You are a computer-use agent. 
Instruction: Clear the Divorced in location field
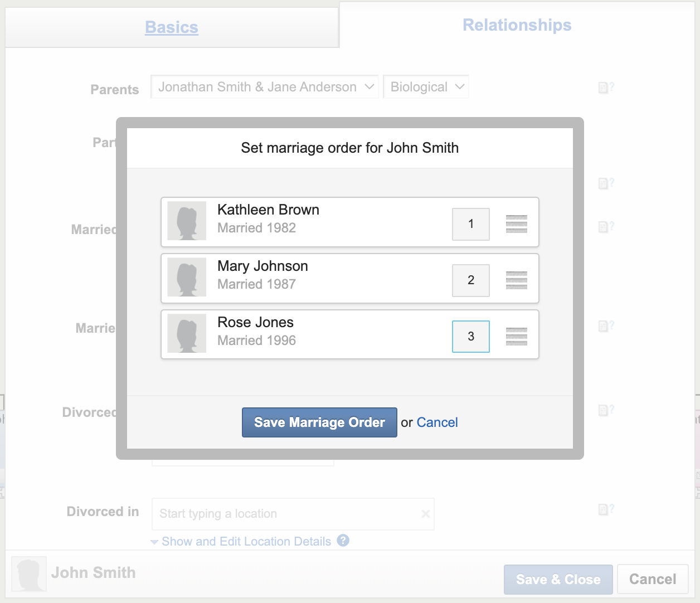pos(425,514)
